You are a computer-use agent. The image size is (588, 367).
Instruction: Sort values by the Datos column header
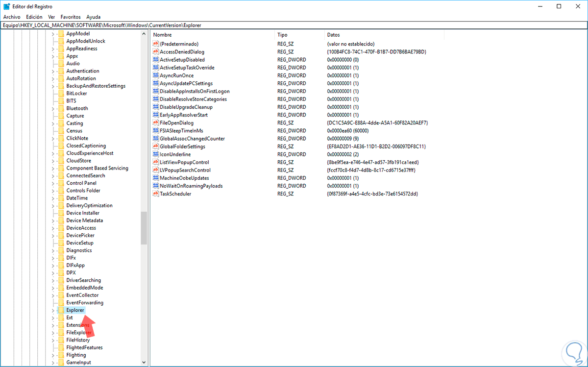pos(384,35)
